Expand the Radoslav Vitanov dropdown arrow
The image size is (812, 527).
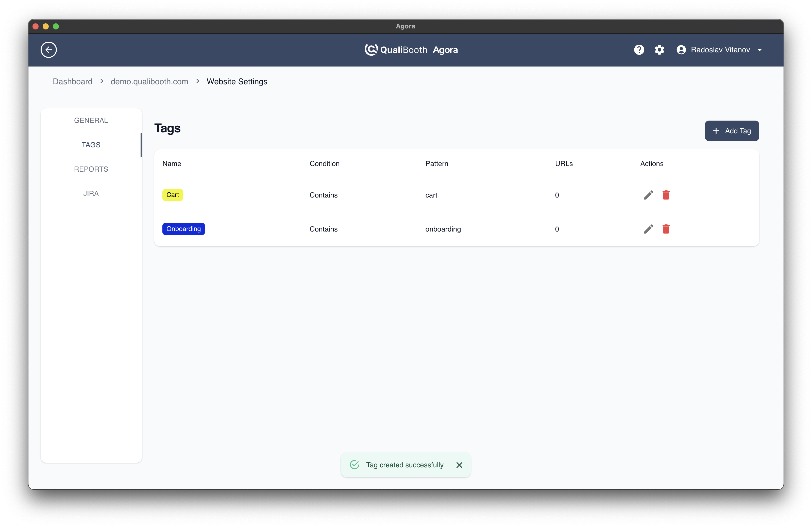click(759, 50)
